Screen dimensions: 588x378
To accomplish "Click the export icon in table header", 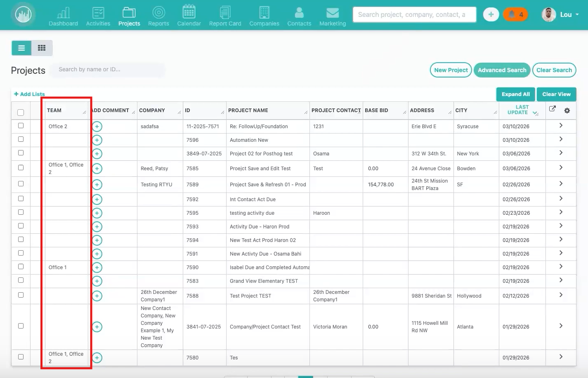I will point(553,109).
